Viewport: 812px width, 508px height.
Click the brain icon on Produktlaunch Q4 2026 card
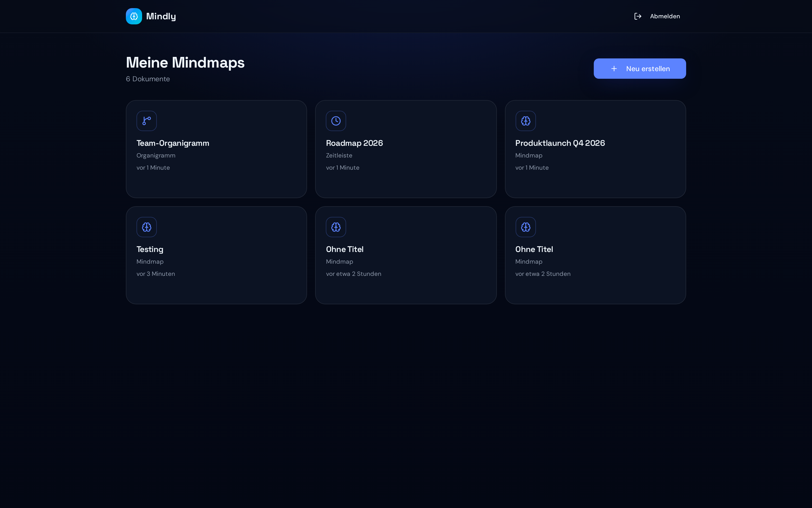526,121
